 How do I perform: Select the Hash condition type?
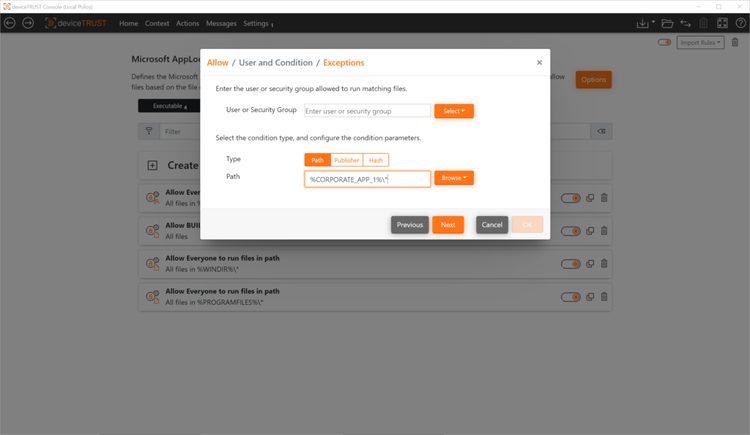(375, 160)
